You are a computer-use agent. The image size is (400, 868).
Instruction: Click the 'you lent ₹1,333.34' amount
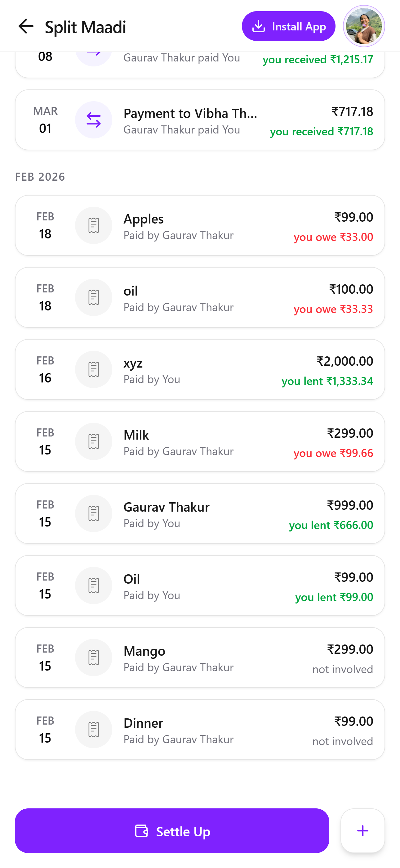tap(327, 381)
